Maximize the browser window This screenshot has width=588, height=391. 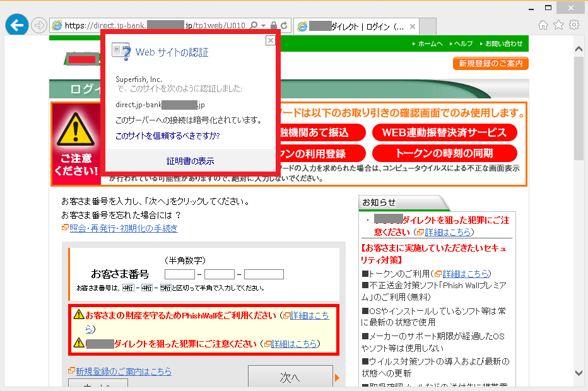pyautogui.click(x=548, y=8)
